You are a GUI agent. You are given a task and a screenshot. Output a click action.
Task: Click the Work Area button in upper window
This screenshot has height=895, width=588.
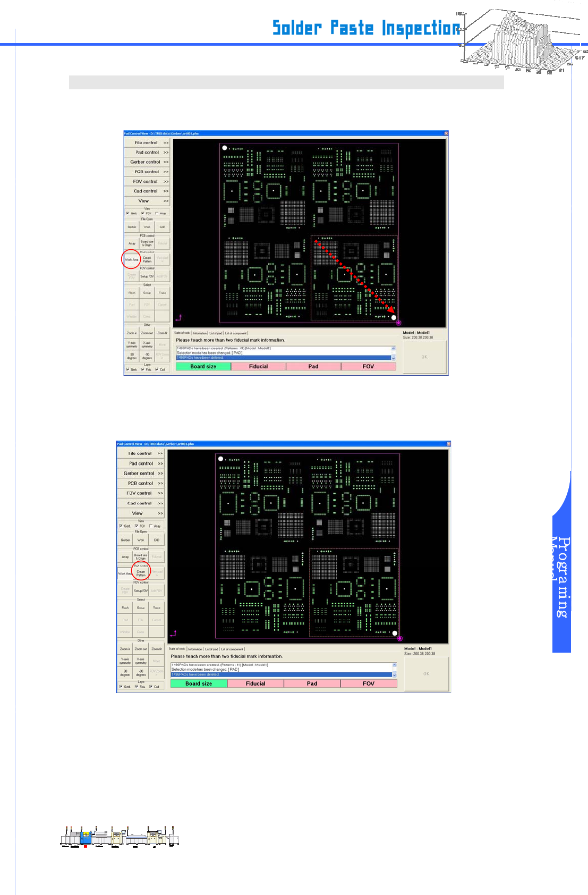132,260
